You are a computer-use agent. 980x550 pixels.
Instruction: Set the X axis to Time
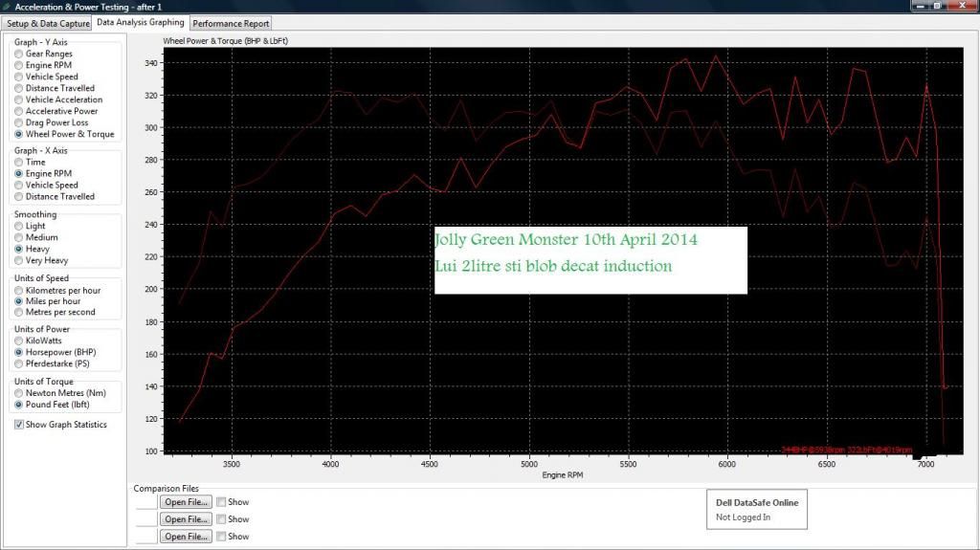click(19, 163)
